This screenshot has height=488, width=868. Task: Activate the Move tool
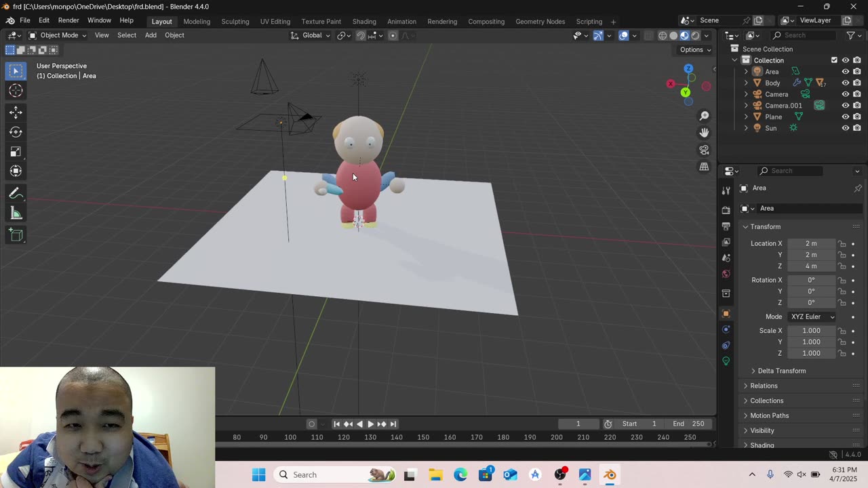[x=16, y=113]
